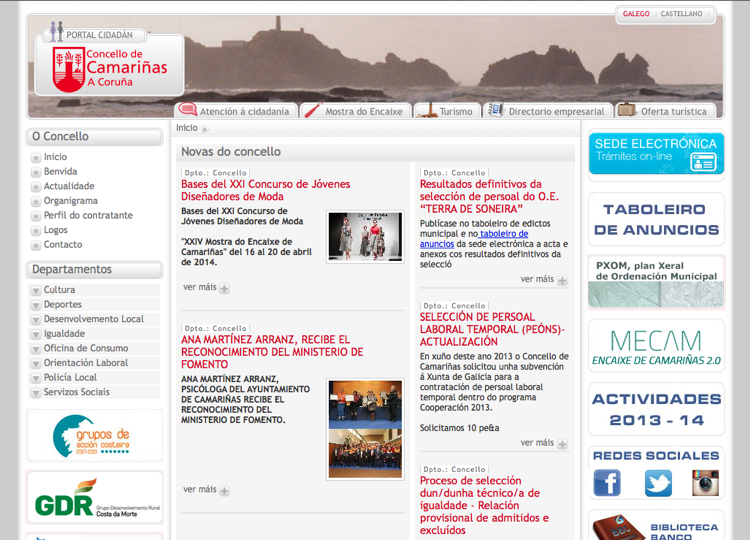The height and width of the screenshot is (540, 750).
Task: Open the Instagram social icon
Action: [x=705, y=483]
